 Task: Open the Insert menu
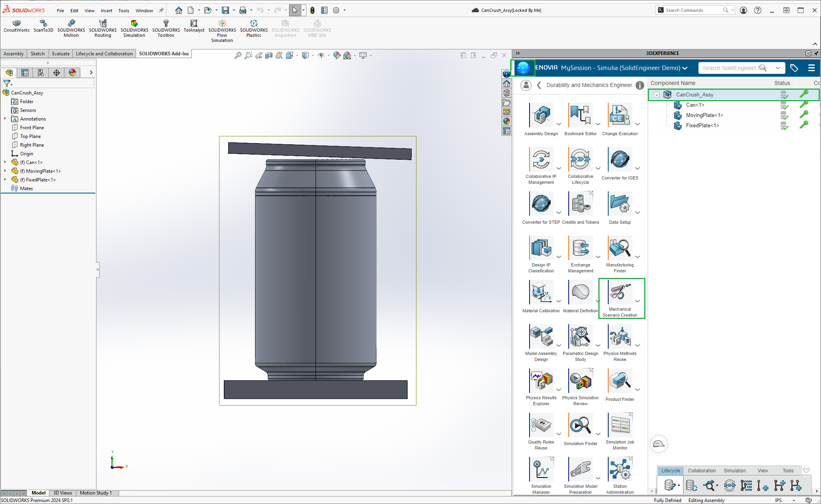[106, 11]
